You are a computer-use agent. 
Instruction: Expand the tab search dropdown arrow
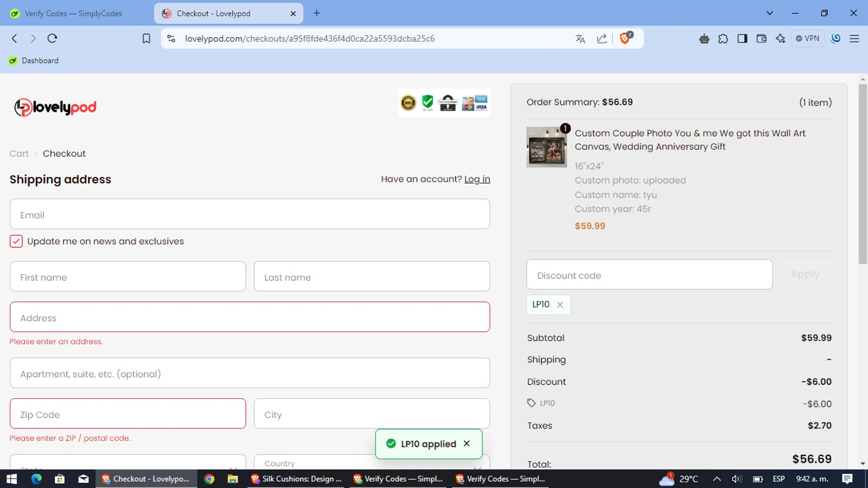click(770, 13)
